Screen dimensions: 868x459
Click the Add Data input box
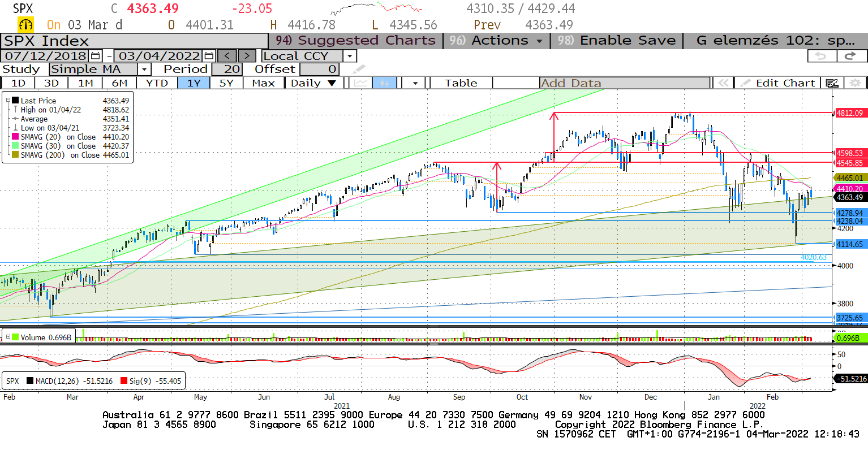[625, 83]
